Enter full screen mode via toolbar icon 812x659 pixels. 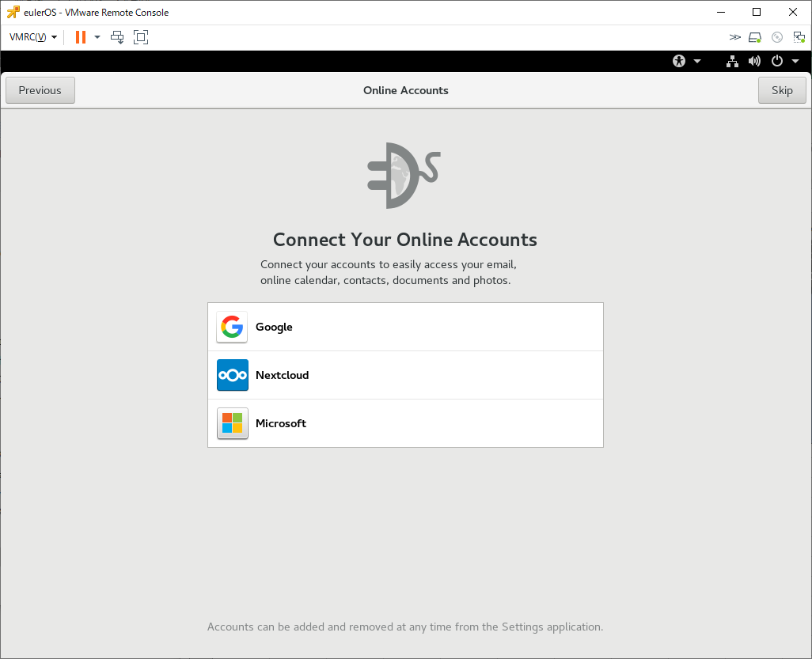tap(141, 37)
